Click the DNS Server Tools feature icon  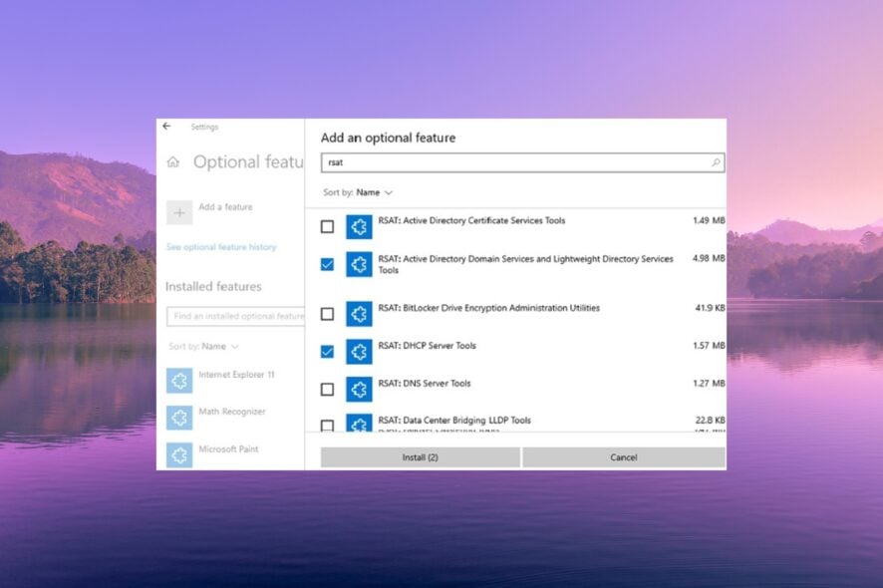360,390
